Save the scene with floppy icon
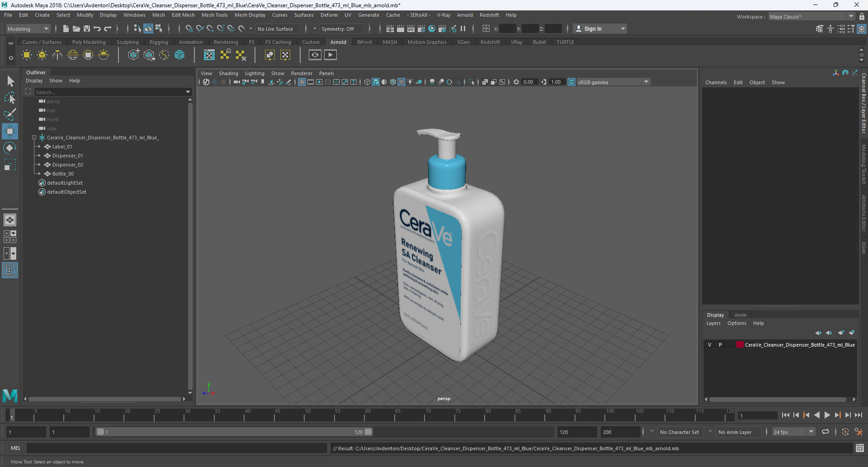868x467 pixels. (87, 29)
